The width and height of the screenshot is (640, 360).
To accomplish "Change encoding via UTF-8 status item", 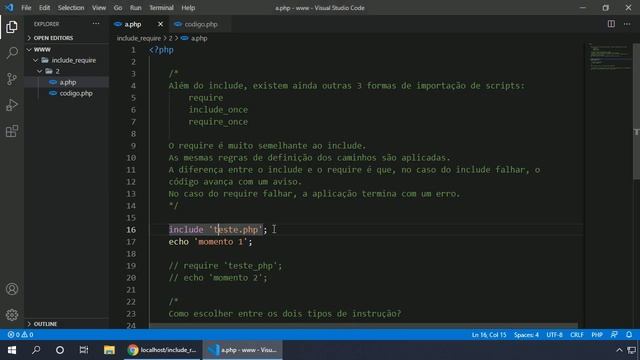I will pyautogui.click(x=554, y=335).
